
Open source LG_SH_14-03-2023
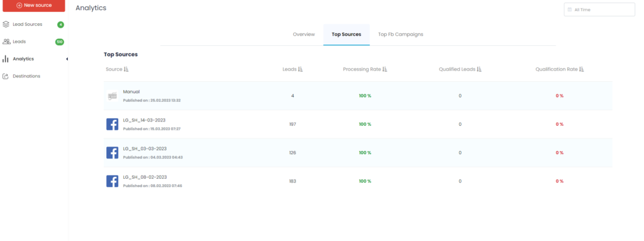pyautogui.click(x=145, y=120)
